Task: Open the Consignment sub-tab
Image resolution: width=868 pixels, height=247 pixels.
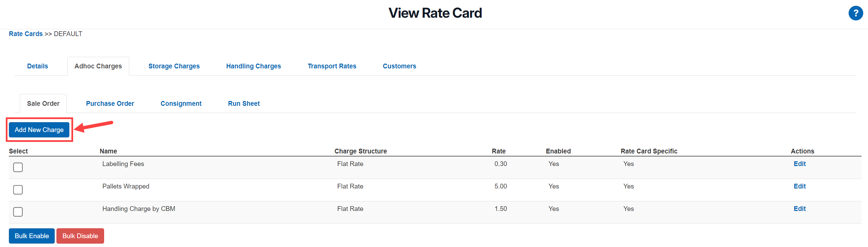Action: [181, 103]
